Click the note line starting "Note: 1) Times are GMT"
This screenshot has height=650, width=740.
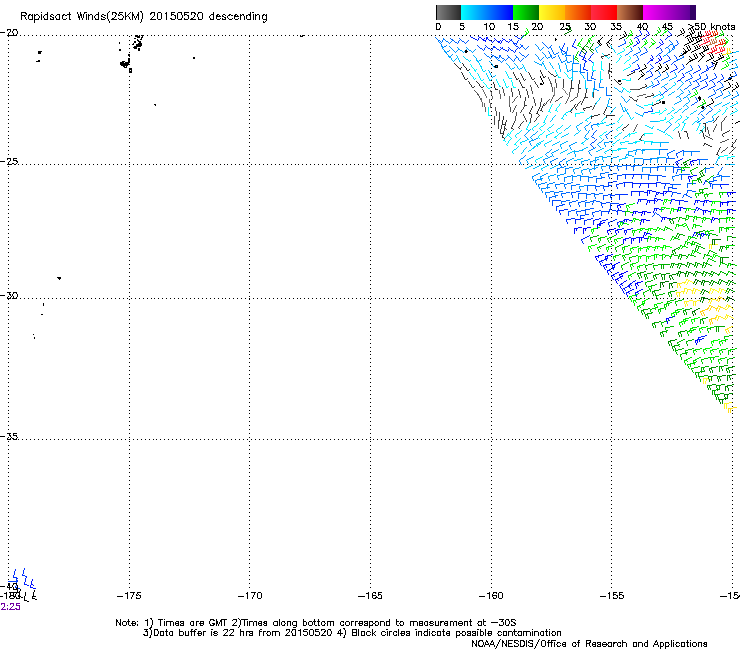click(316, 623)
